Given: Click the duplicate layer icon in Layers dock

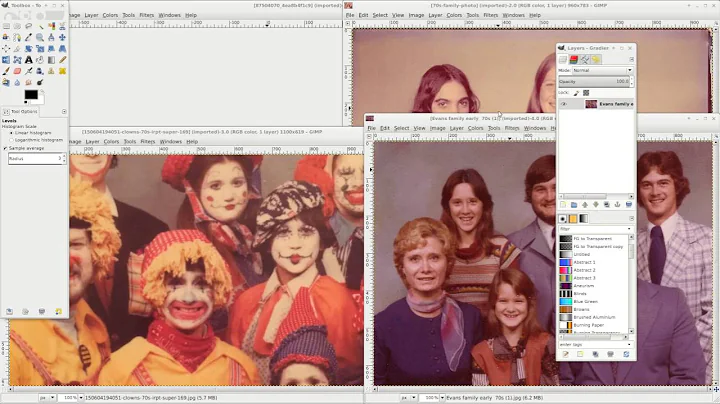Looking at the screenshot, I should [607, 204].
